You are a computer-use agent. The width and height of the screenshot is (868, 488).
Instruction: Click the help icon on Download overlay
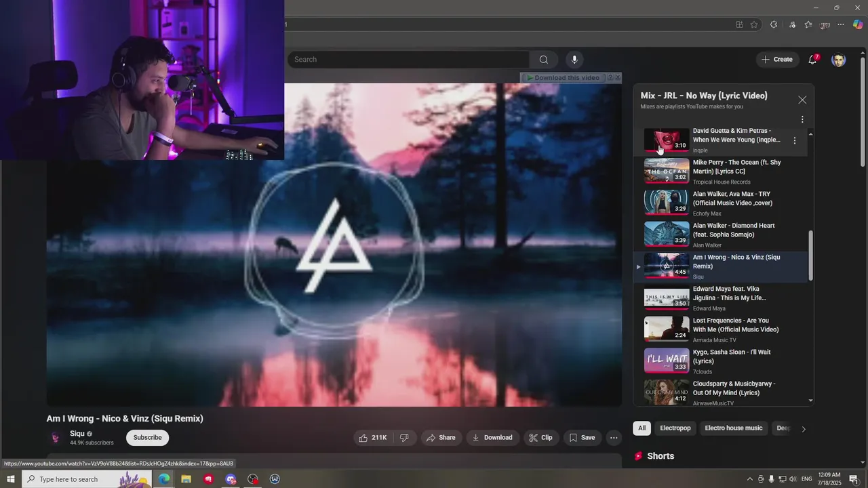(x=610, y=78)
